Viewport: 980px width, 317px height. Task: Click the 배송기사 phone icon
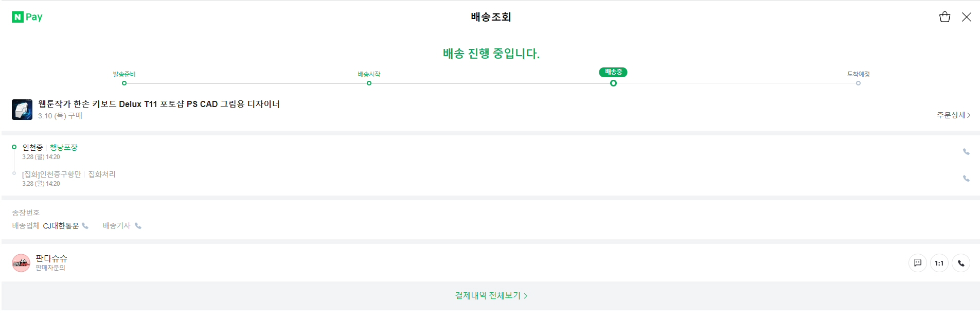[x=138, y=226]
